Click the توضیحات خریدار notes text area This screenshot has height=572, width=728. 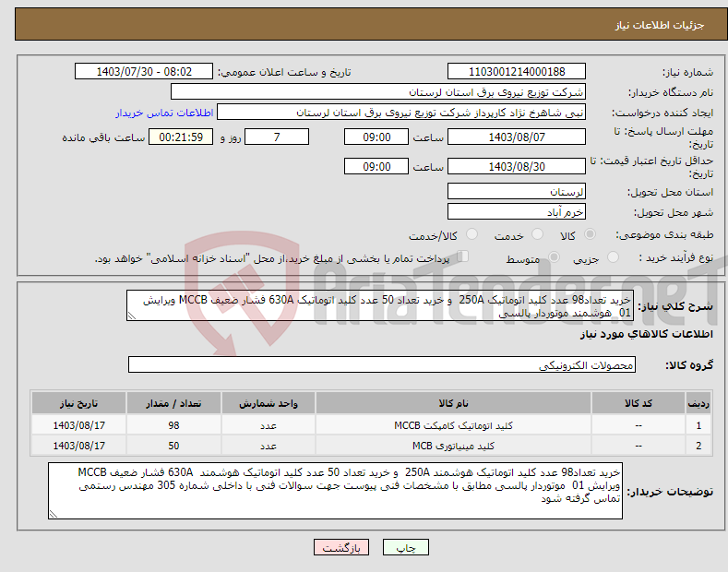335,491
